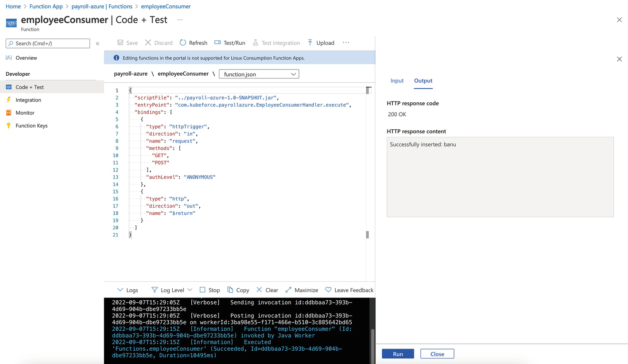Viewport: 628px width, 364px height.
Task: Open the Test/Run panel
Action: 229,43
